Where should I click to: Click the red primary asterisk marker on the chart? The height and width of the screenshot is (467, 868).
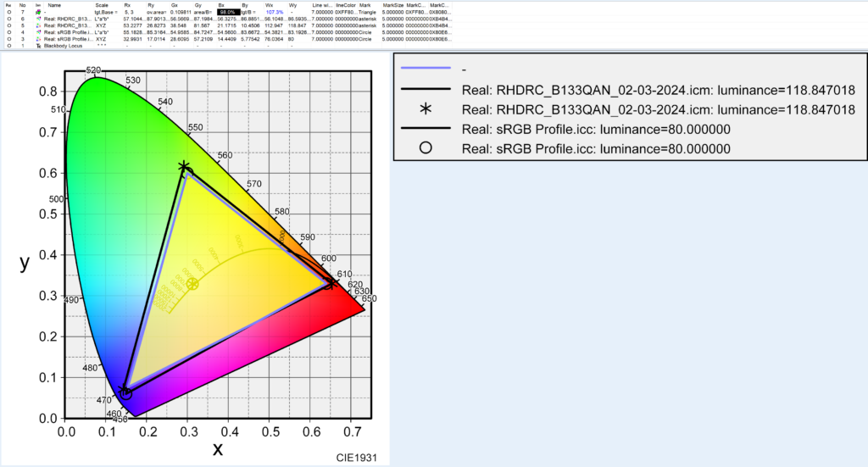332,282
